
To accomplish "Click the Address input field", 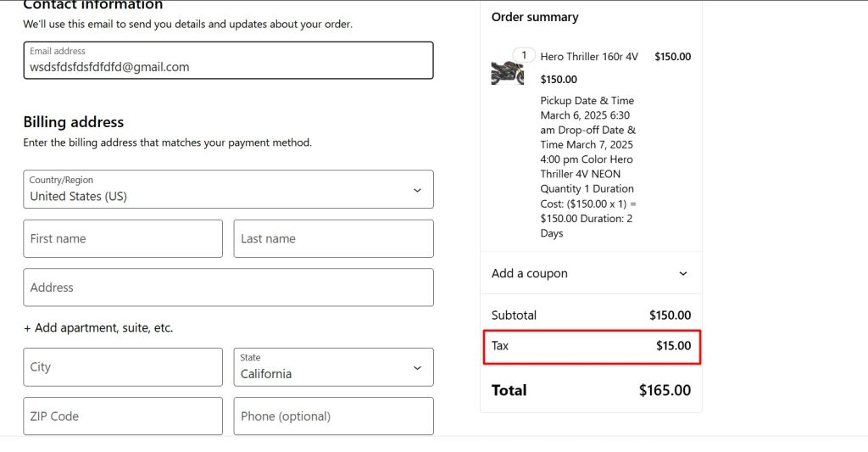I will click(228, 287).
